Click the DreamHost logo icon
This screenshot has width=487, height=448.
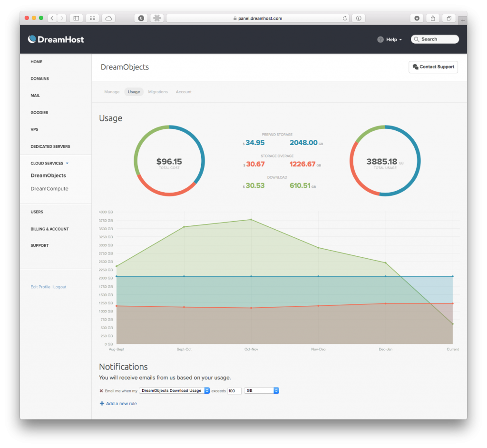[x=32, y=39]
